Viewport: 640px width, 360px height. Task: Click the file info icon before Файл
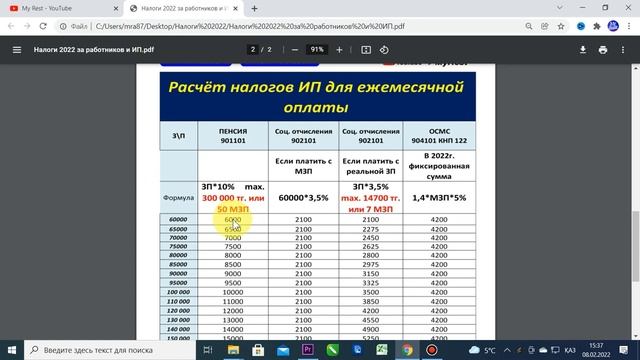(63, 26)
